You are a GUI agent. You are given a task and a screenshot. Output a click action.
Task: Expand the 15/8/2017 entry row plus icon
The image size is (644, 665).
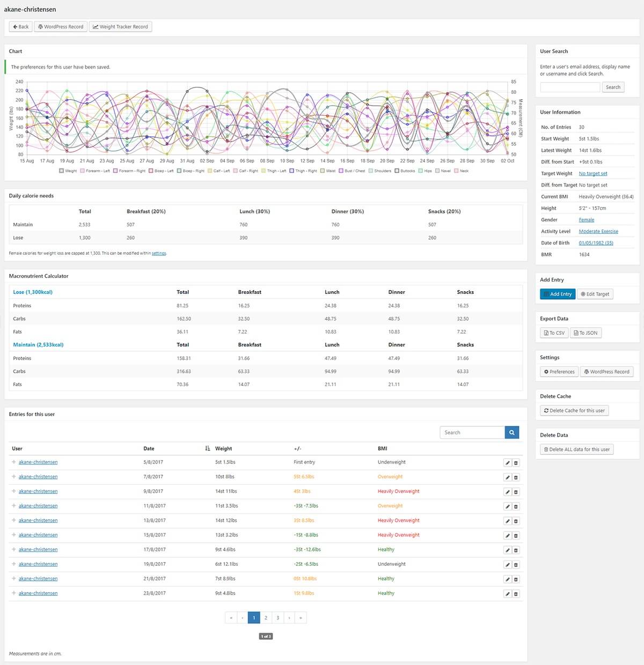[14, 535]
